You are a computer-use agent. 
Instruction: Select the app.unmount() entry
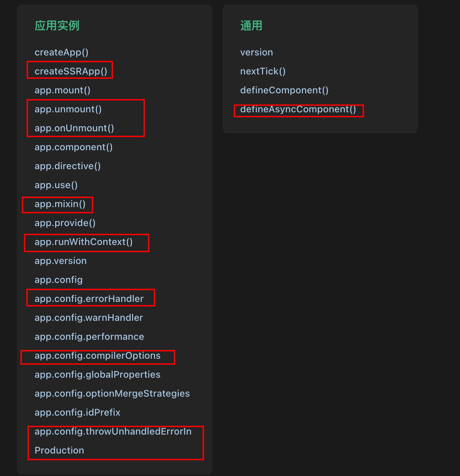[x=68, y=109]
